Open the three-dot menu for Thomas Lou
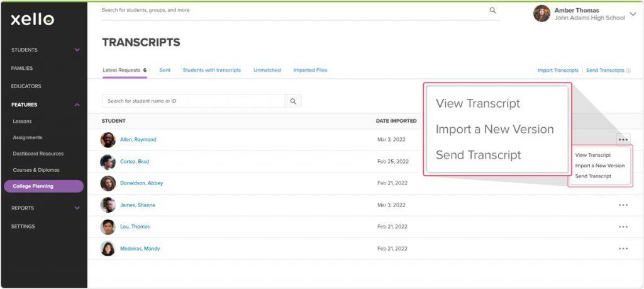The height and width of the screenshot is (289, 644). [x=623, y=227]
